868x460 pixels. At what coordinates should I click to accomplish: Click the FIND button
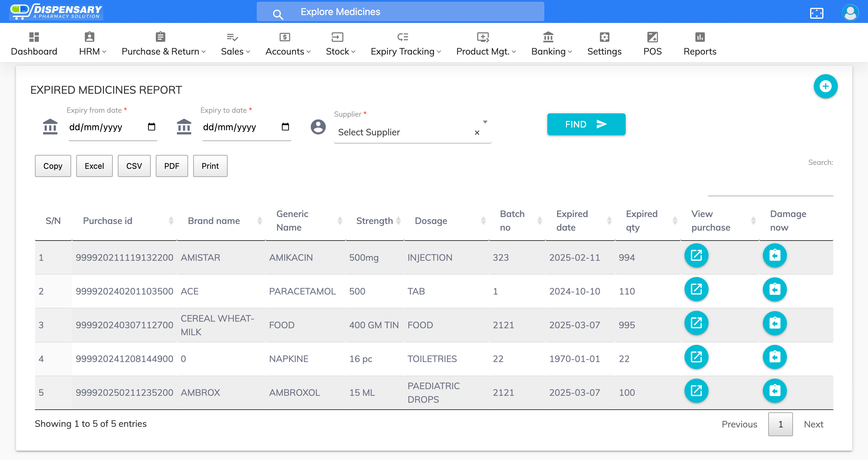[x=586, y=124]
